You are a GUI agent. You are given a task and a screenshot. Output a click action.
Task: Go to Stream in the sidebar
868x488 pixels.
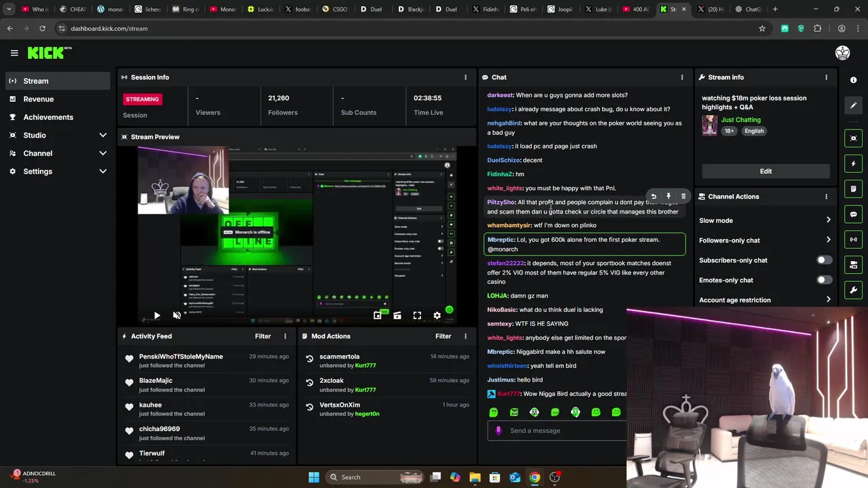pyautogui.click(x=58, y=81)
